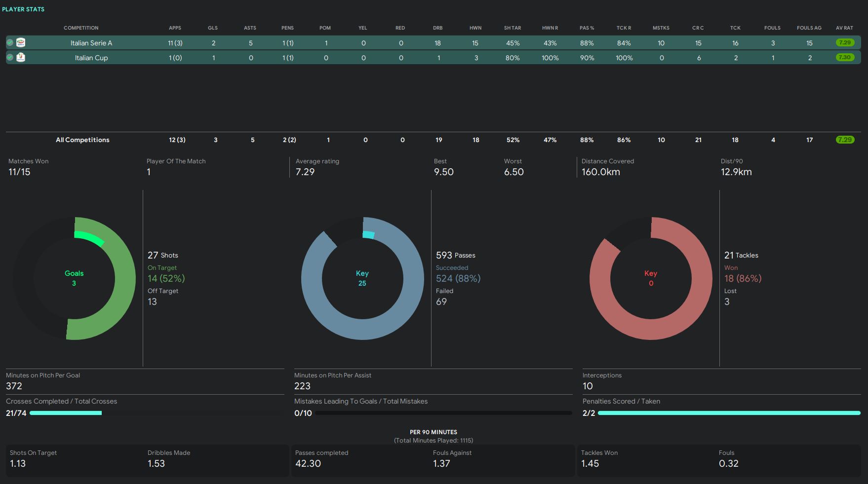Click the PAS % column header
This screenshot has width=868, height=484.
tap(587, 28)
